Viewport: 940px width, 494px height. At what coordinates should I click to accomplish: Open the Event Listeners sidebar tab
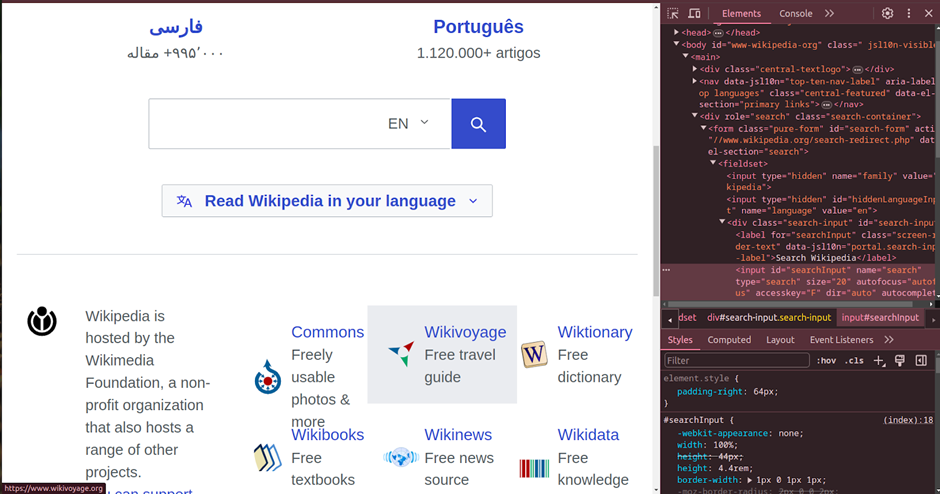pos(841,339)
